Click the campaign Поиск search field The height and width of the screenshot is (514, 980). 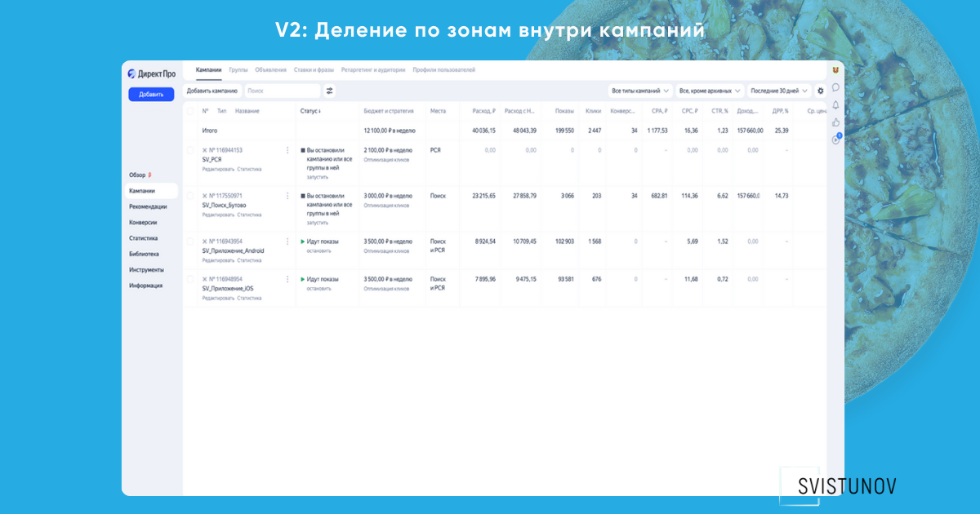pyautogui.click(x=282, y=91)
